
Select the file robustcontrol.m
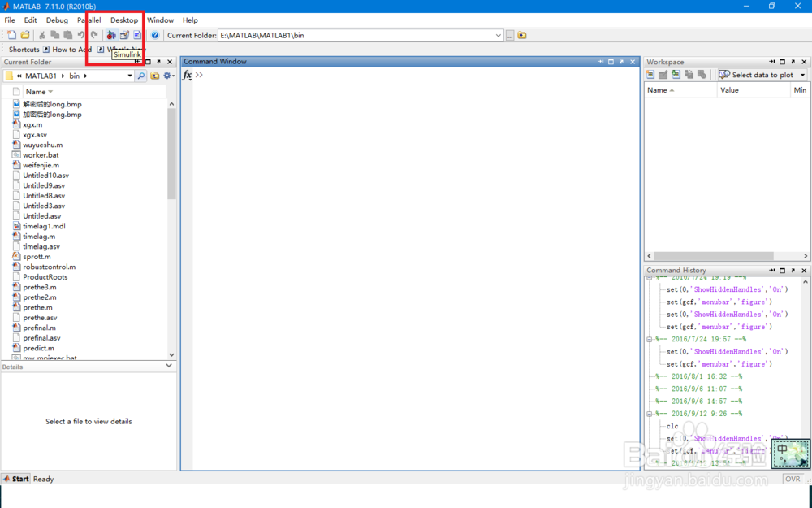[x=50, y=267]
